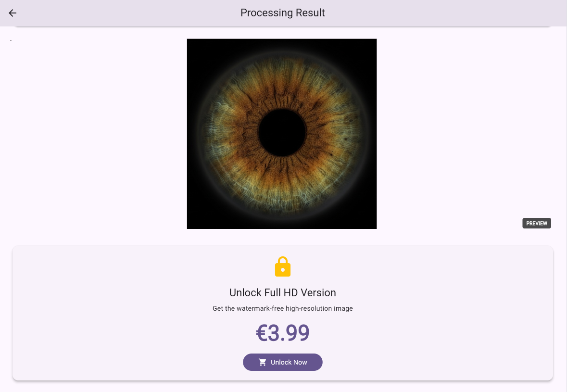This screenshot has width=567, height=392.
Task: Tap the back navigation arrow in the header
Action: tap(12, 13)
